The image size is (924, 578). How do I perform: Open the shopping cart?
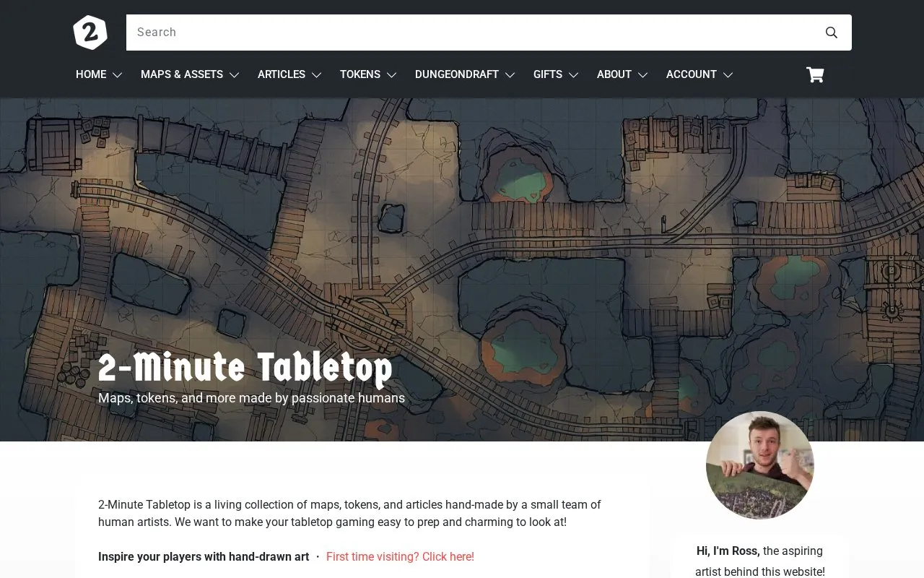pos(815,74)
